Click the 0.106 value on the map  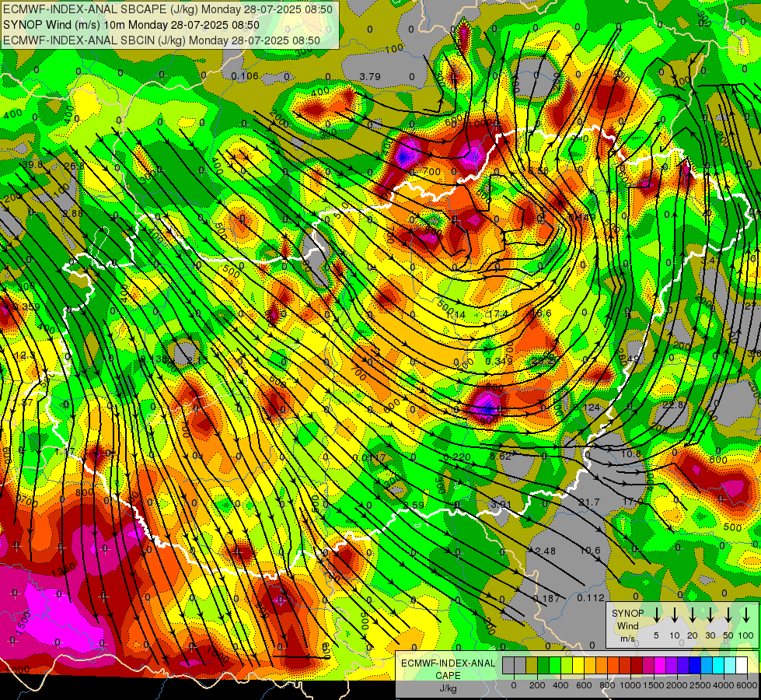(x=245, y=75)
